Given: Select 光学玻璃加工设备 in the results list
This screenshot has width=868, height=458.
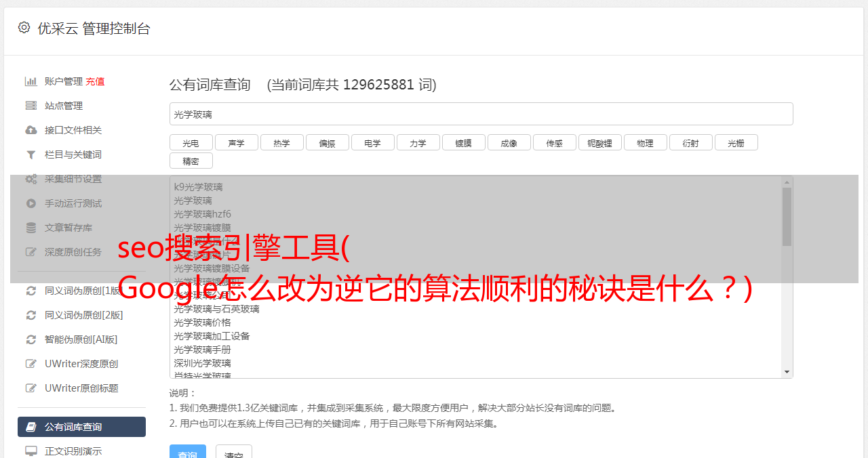Looking at the screenshot, I should [212, 336].
